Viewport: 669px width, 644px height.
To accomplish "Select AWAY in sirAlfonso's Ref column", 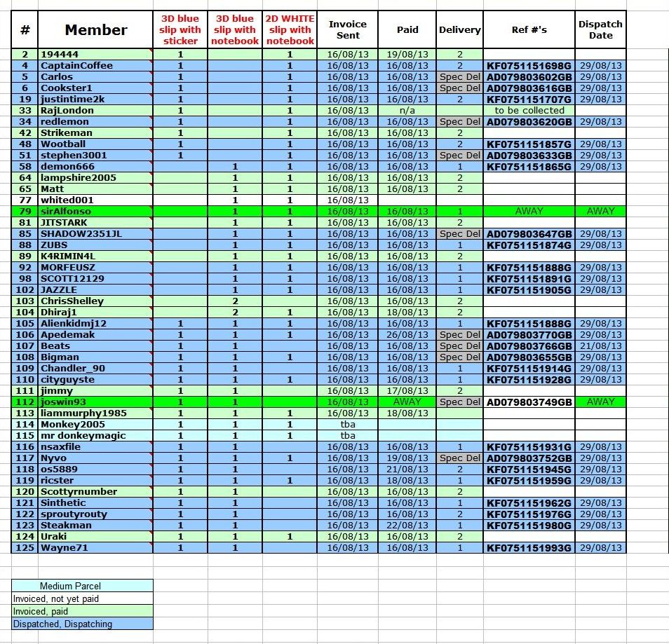I will coord(529,212).
